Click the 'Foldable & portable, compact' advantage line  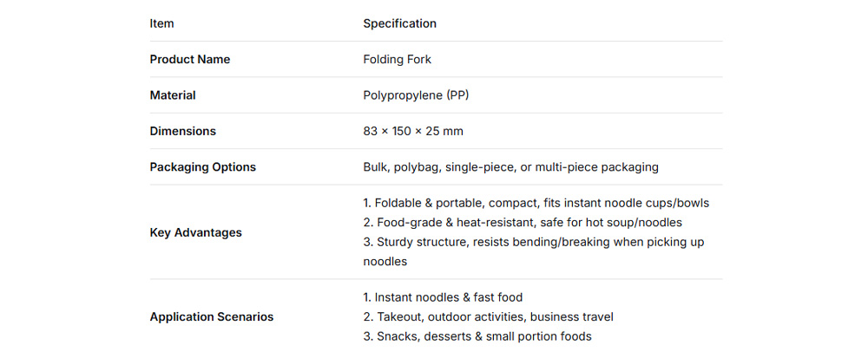451,203
